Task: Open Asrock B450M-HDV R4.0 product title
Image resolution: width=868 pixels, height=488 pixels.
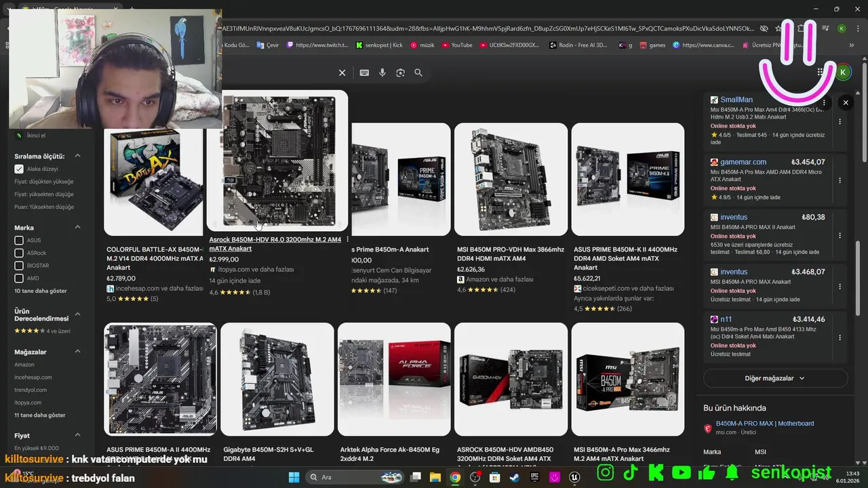Action: coord(275,244)
